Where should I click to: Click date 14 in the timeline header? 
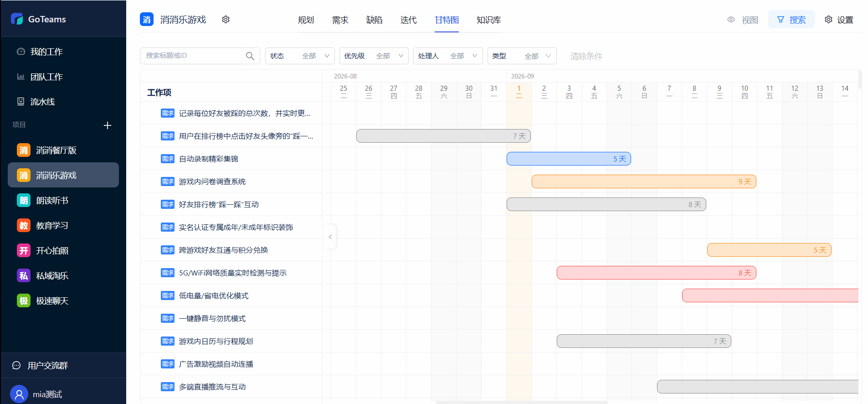tap(845, 92)
